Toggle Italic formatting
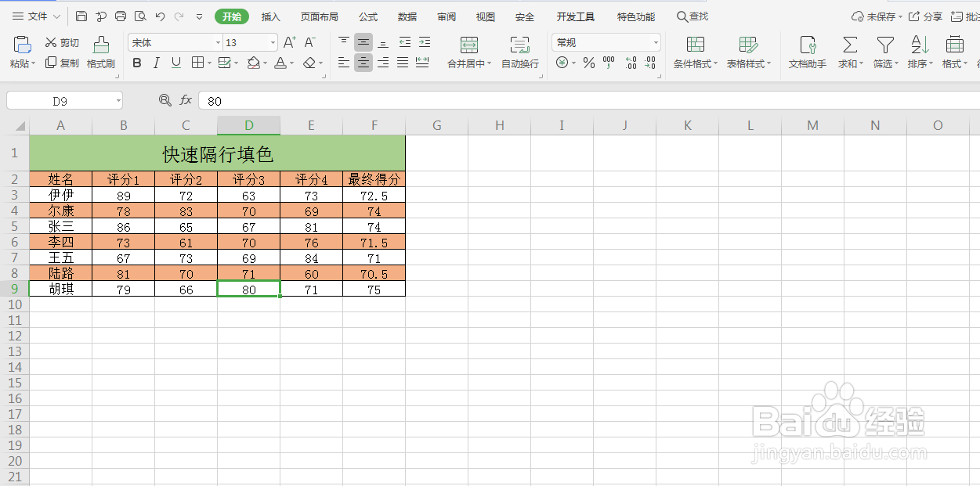Screen dimensions: 980x486 pyautogui.click(x=157, y=63)
